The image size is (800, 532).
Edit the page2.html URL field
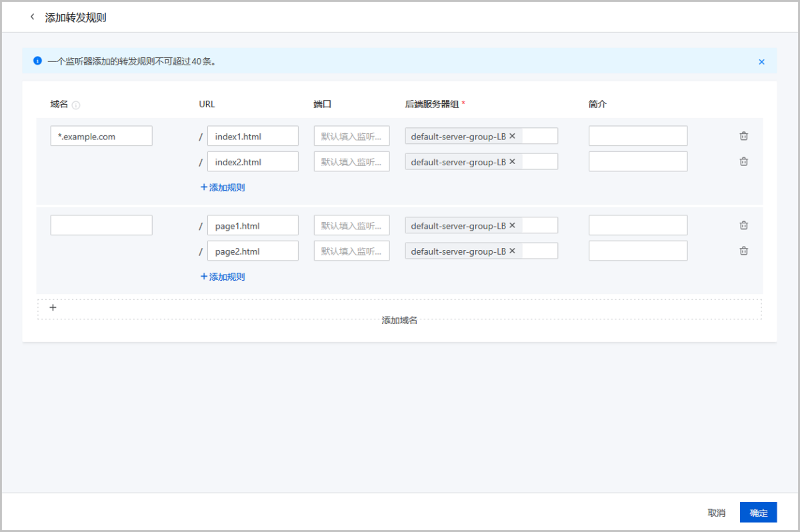253,251
